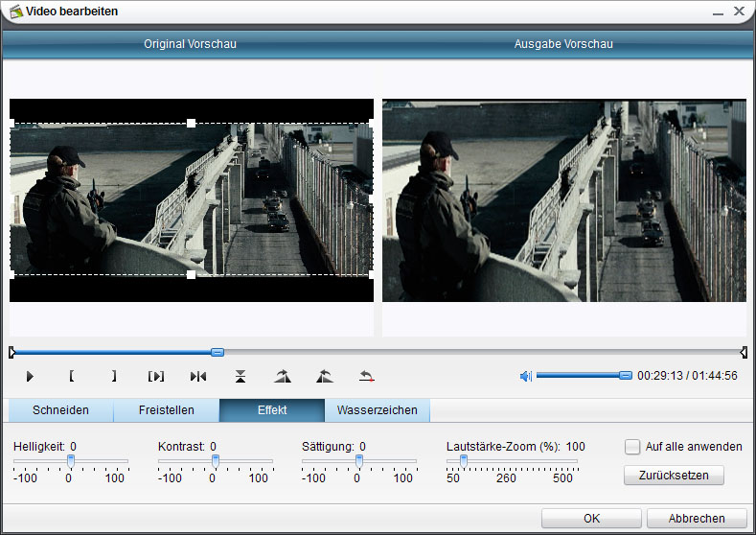Open the Schneiden tab
756x535 pixels.
pyautogui.click(x=60, y=410)
